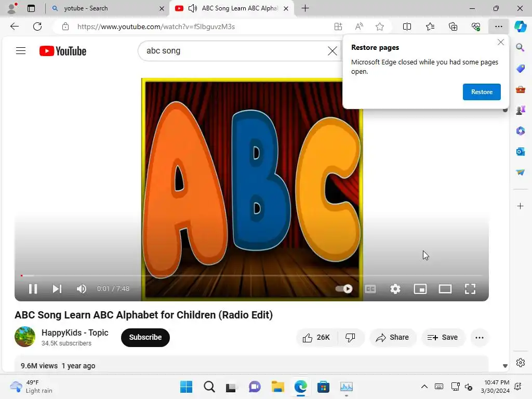Share the video
Image resolution: width=532 pixels, height=399 pixels.
(393, 337)
